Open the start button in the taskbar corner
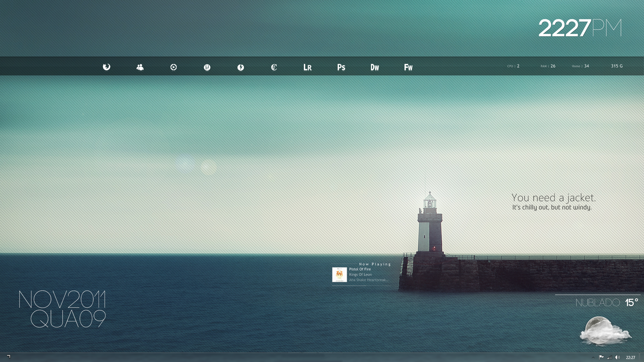Viewport: 644px width, 362px height. click(9, 357)
